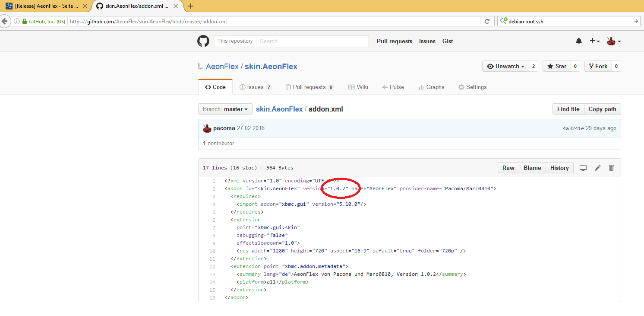The height and width of the screenshot is (316, 644).
Task: Open the Blame view
Action: 532,168
